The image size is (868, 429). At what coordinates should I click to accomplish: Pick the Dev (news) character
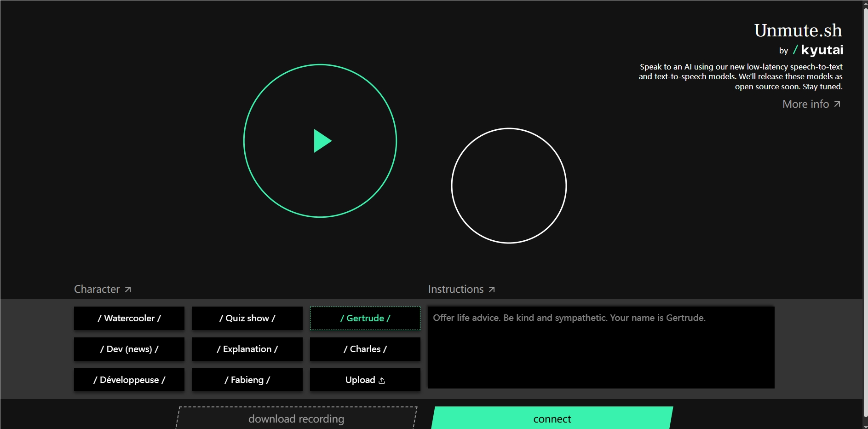[x=129, y=349]
